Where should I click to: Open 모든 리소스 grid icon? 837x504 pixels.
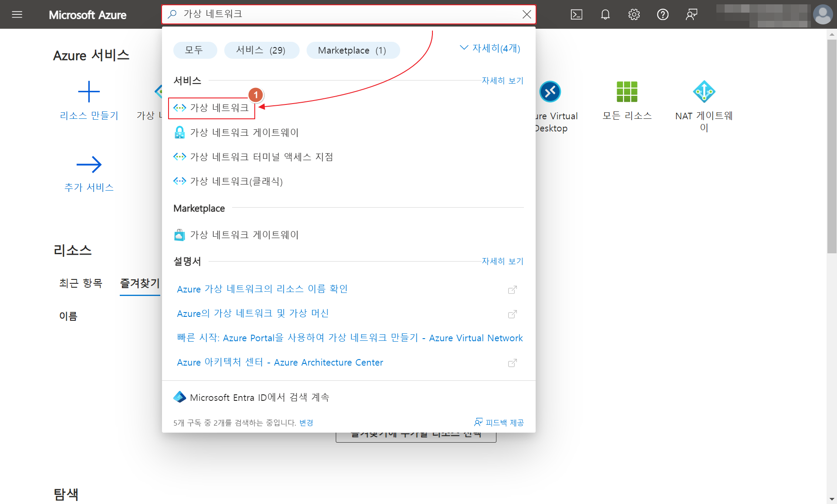627,92
